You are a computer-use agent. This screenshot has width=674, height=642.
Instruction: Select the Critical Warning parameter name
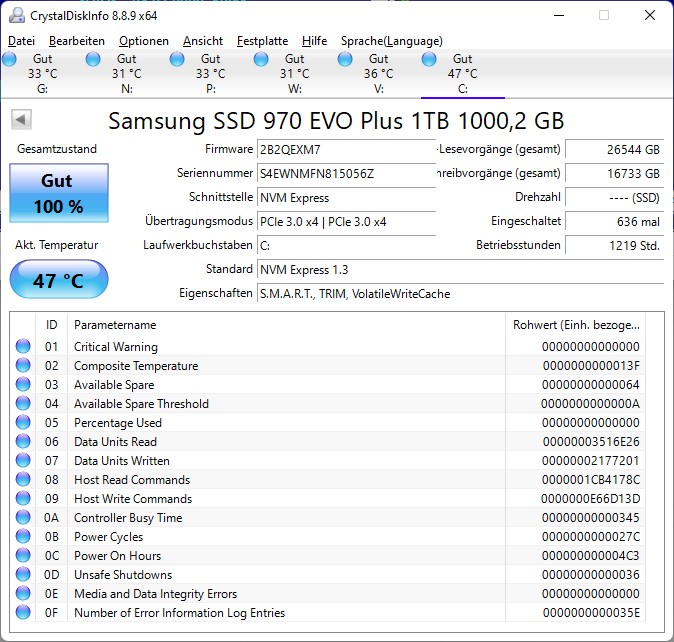(x=116, y=347)
